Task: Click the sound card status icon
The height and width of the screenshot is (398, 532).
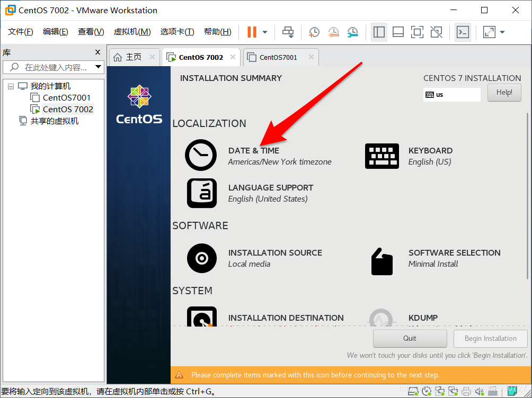Action: click(480, 392)
